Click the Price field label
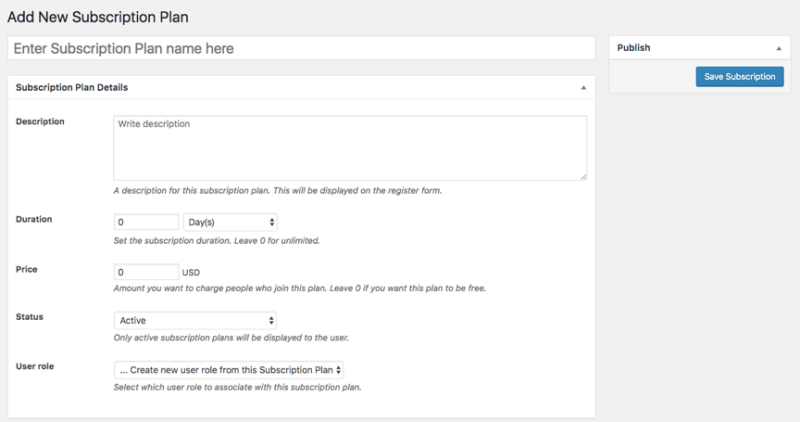 27,268
